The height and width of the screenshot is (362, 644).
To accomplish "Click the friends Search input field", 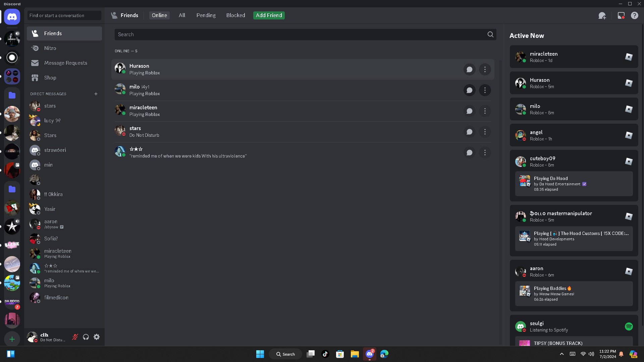I will [x=300, y=35].
